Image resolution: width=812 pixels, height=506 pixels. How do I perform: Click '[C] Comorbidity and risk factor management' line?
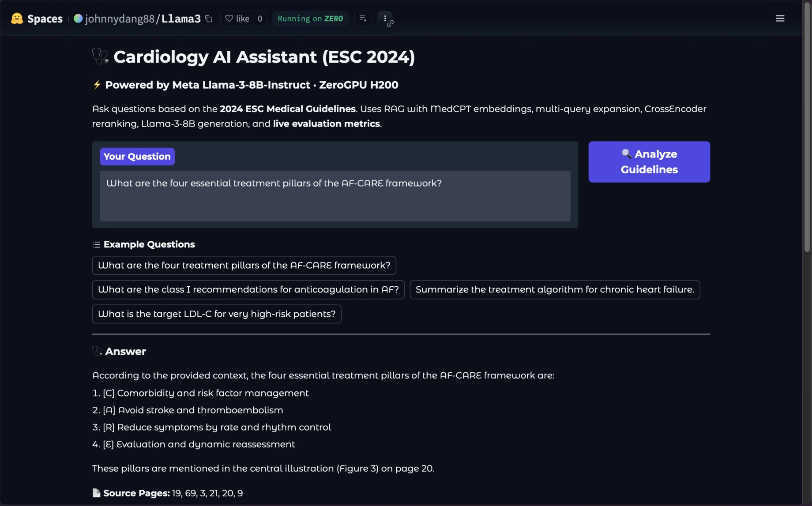click(x=200, y=393)
